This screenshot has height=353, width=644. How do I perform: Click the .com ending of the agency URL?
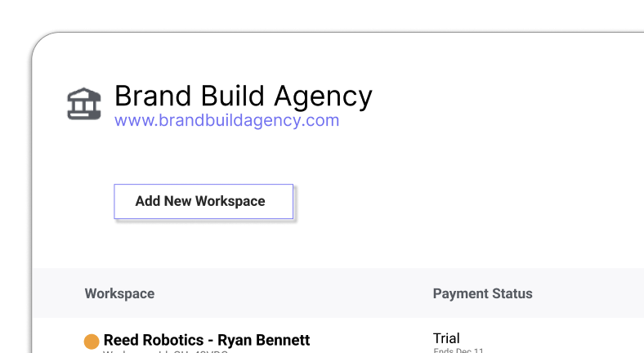322,121
